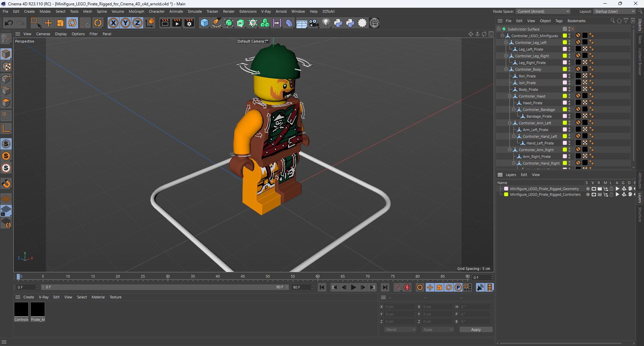This screenshot has width=644, height=346.
Task: Click the X position input field
Action: pos(400,307)
